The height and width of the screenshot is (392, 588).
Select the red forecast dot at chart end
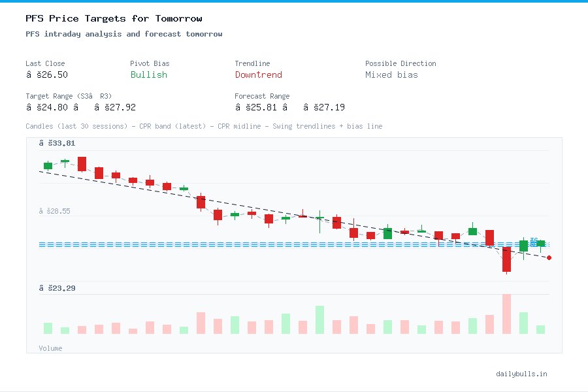coord(549,258)
